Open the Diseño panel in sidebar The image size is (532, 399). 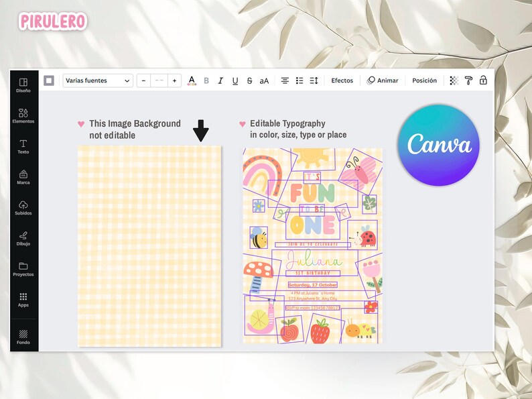pyautogui.click(x=23, y=85)
